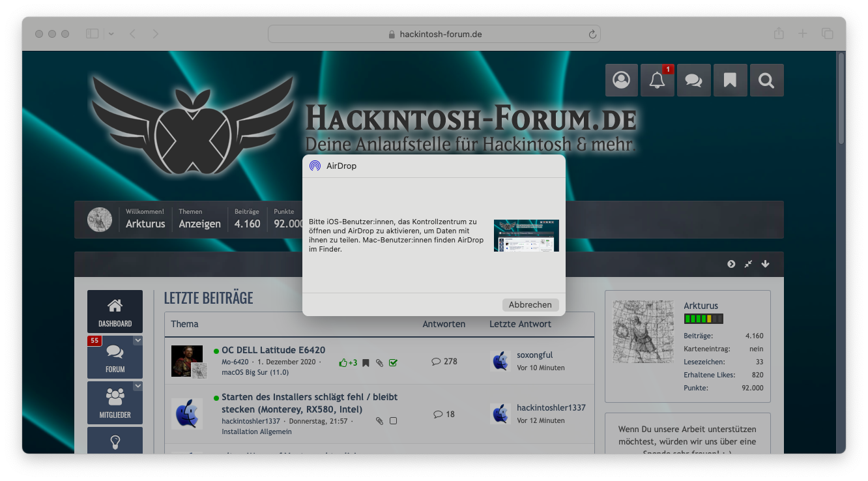This screenshot has width=868, height=481.
Task: Go back with Safari's back arrow
Action: coord(133,34)
